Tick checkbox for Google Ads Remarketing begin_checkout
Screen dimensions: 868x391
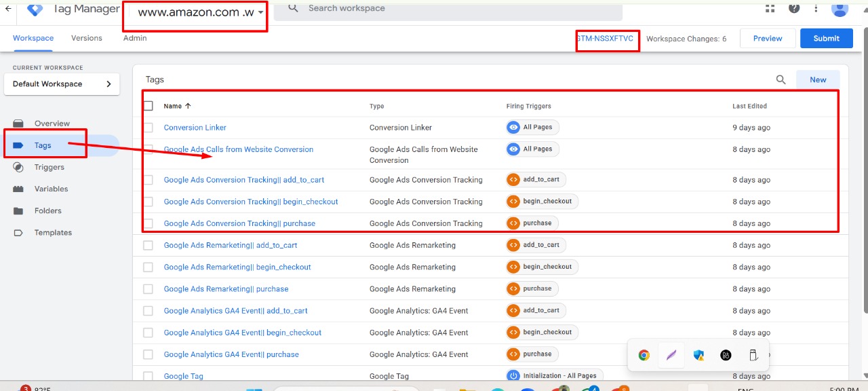(148, 267)
